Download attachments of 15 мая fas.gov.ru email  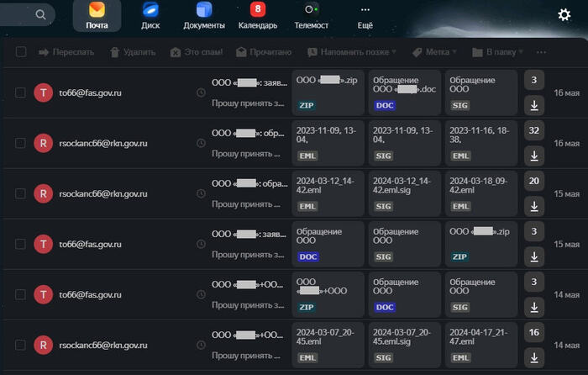pos(534,256)
